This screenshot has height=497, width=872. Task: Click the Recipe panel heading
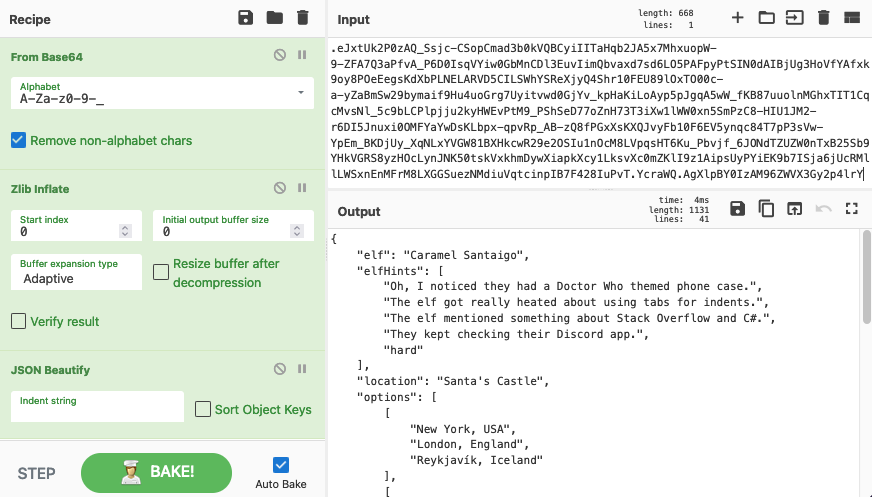pyautogui.click(x=30, y=19)
